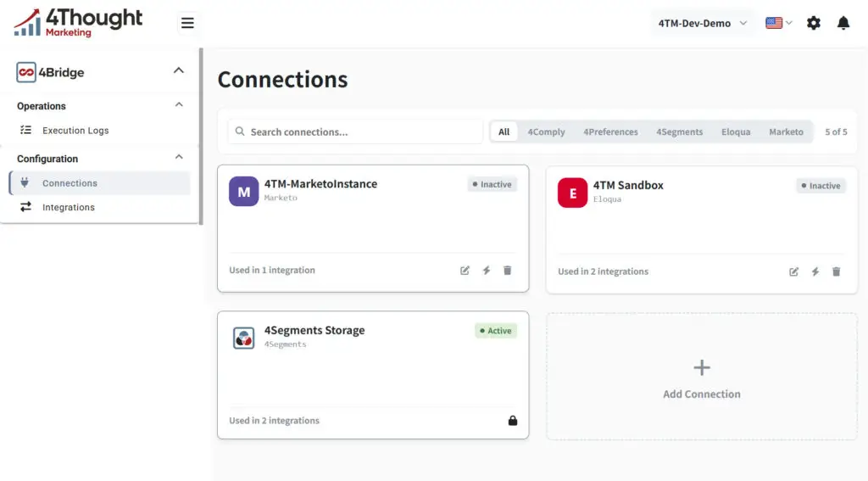This screenshot has height=481, width=868.
Task: Click the 4Bridge infinity logo icon
Action: tap(26, 72)
